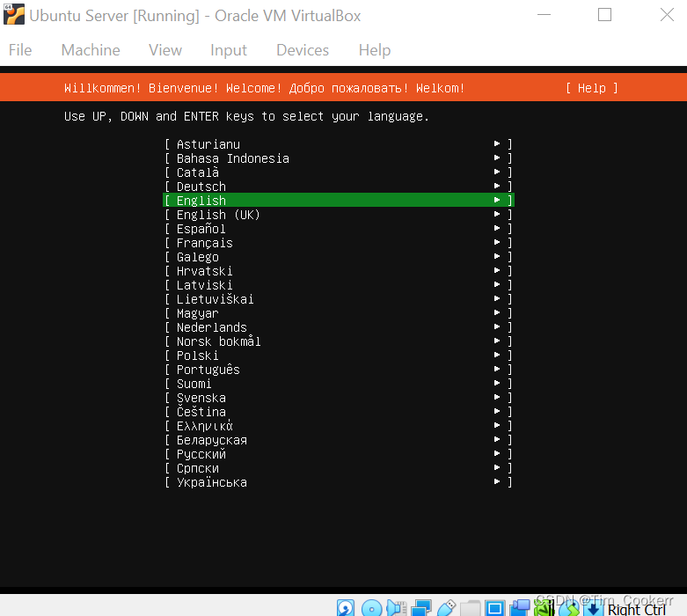Select the Українська language
The height and width of the screenshot is (616, 687).
click(x=339, y=482)
